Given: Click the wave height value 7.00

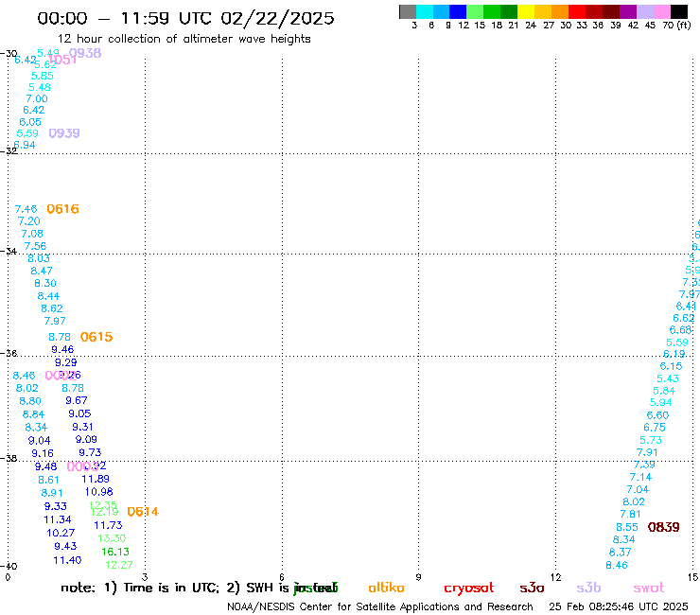Looking at the screenshot, I should tap(37, 98).
